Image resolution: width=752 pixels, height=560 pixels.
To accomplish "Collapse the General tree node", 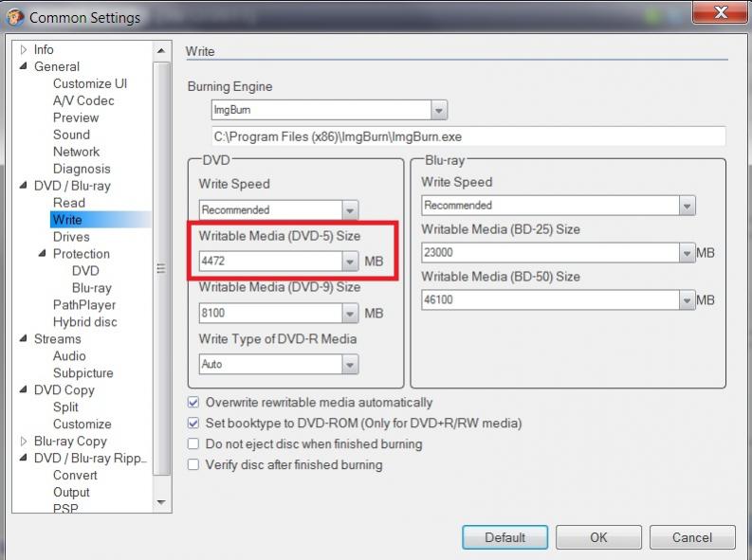I will [x=23, y=66].
